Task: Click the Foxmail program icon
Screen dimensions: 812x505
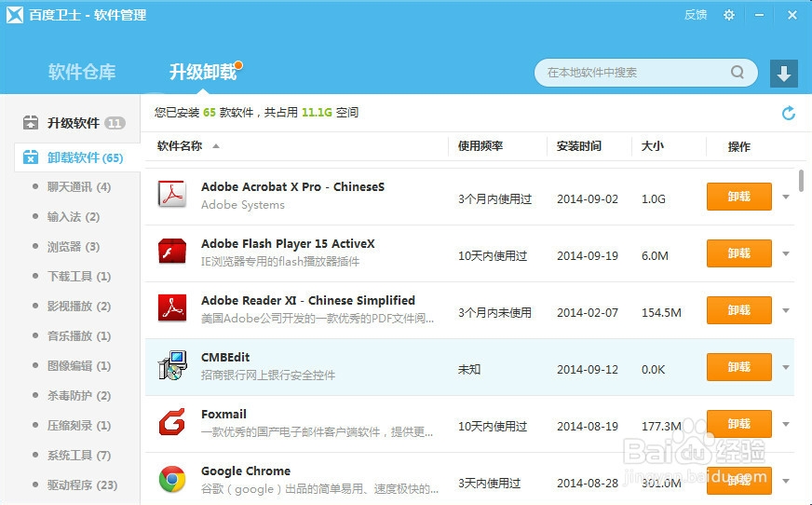Action: pos(172,422)
